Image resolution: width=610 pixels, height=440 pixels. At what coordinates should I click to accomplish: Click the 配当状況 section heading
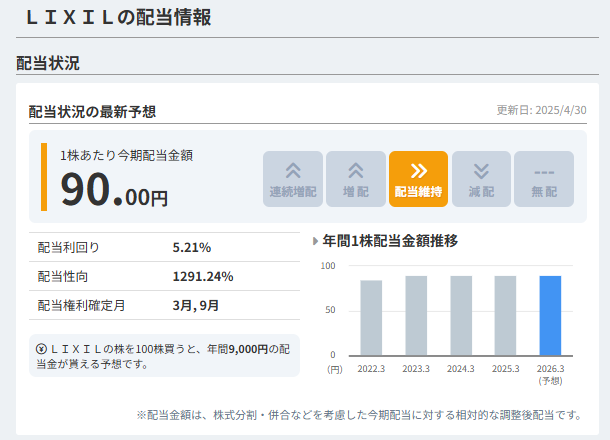[48, 63]
